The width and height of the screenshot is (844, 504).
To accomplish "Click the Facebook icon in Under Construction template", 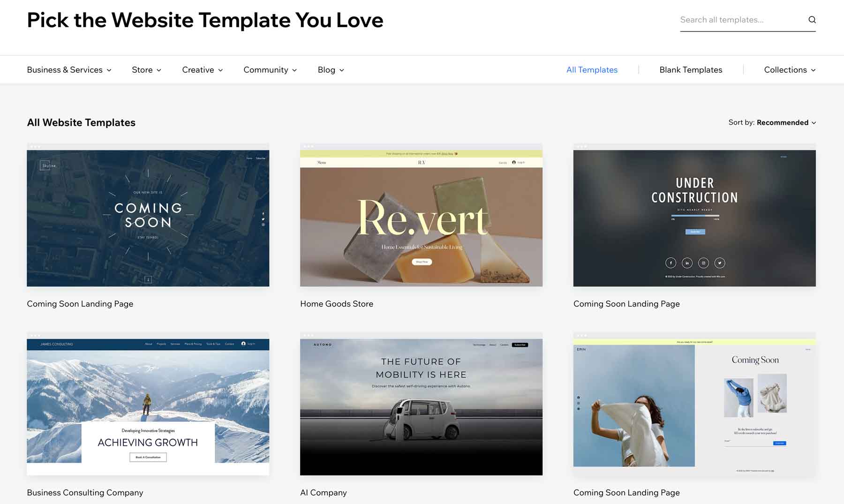I will [x=671, y=263].
